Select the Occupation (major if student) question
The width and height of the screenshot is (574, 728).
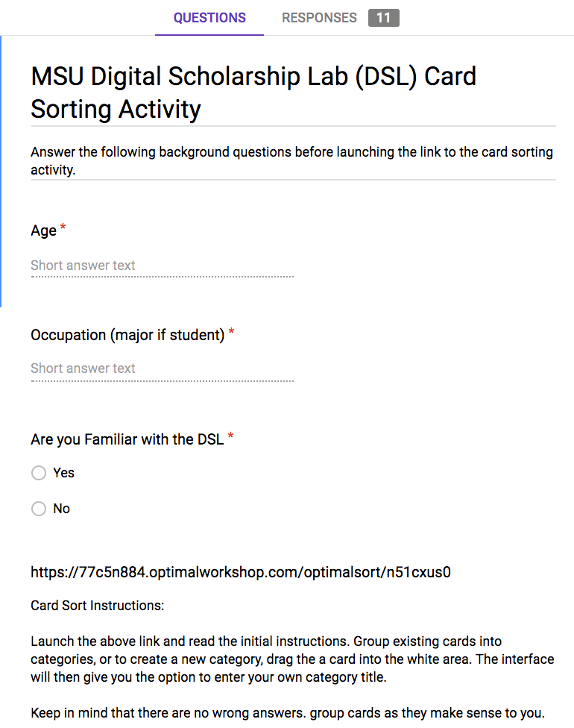coord(127,335)
